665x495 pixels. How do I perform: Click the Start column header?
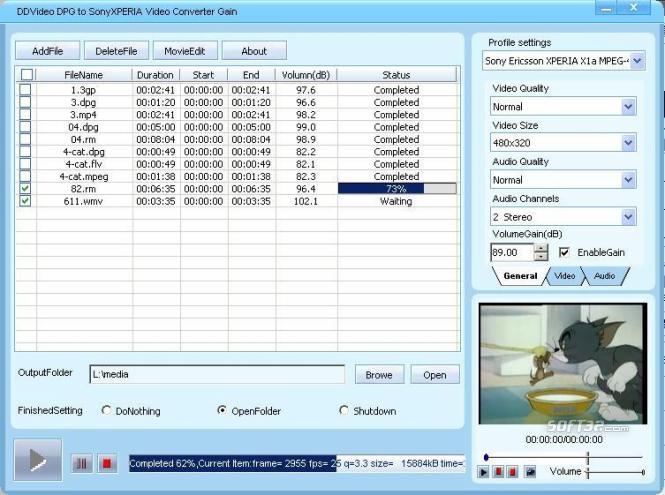[x=204, y=75]
